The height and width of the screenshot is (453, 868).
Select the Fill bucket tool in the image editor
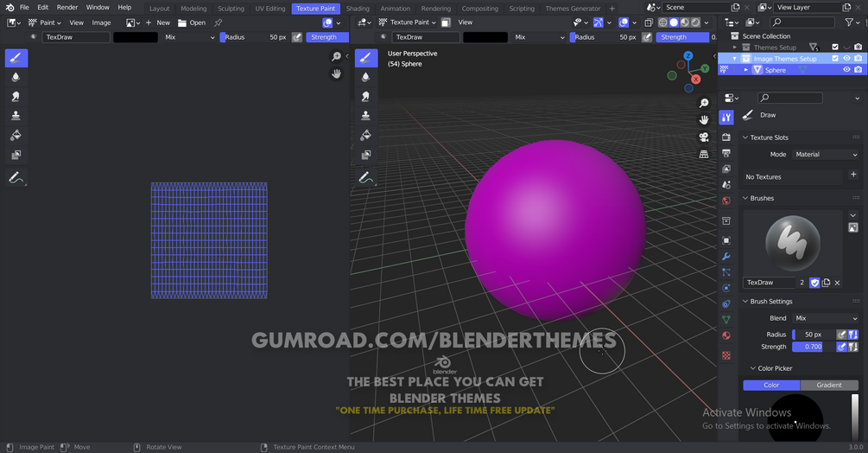click(16, 135)
